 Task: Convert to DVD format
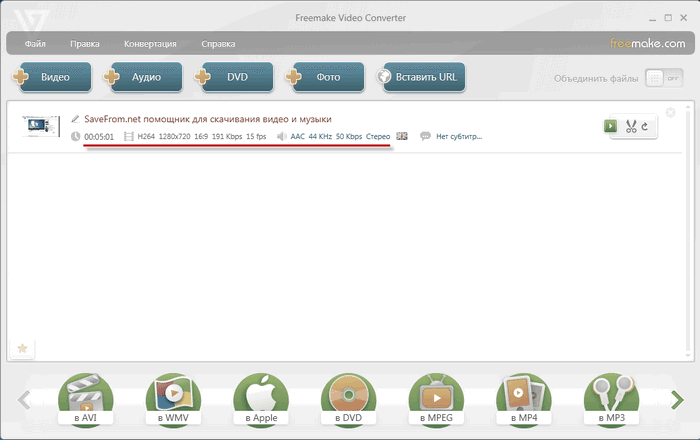(x=349, y=400)
